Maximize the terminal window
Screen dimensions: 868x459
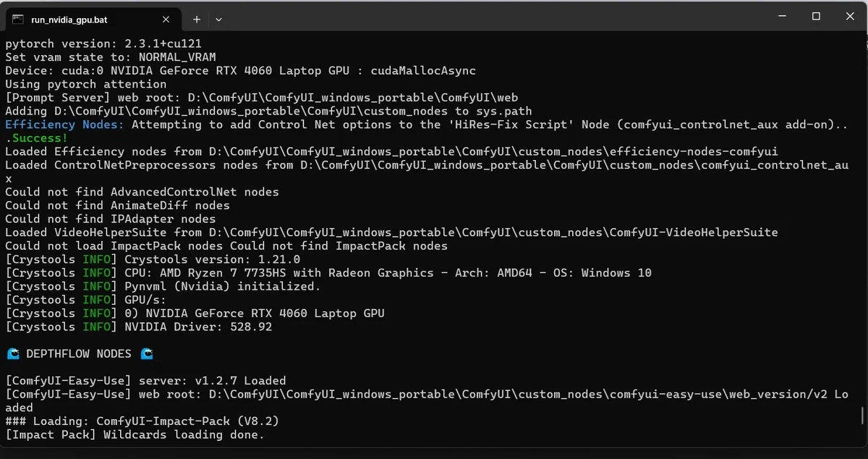point(816,16)
